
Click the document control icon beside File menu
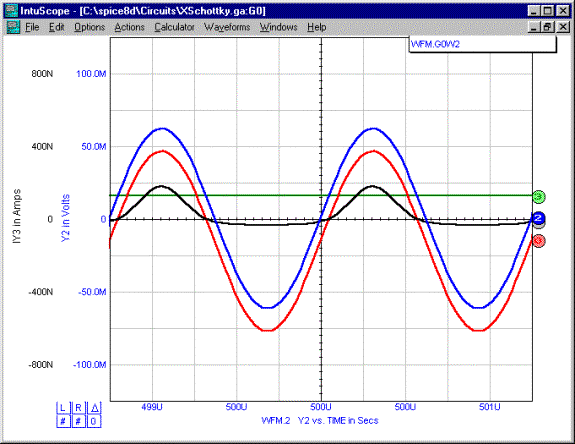point(14,27)
